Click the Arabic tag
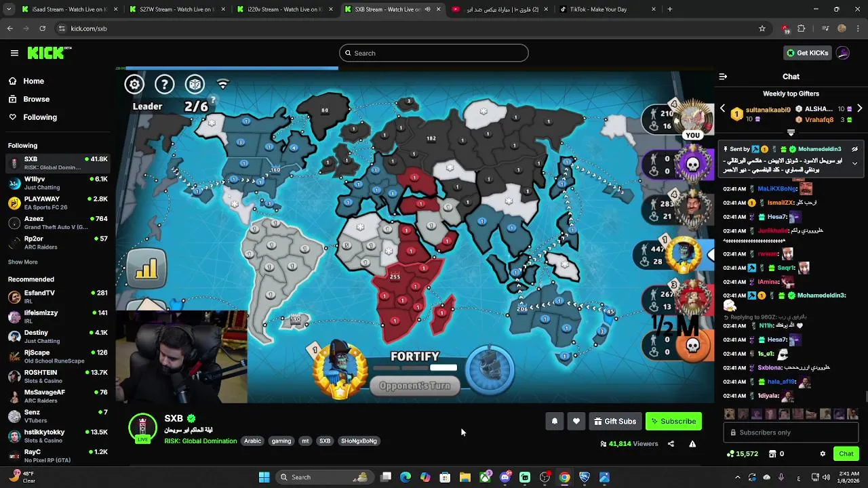 click(252, 441)
